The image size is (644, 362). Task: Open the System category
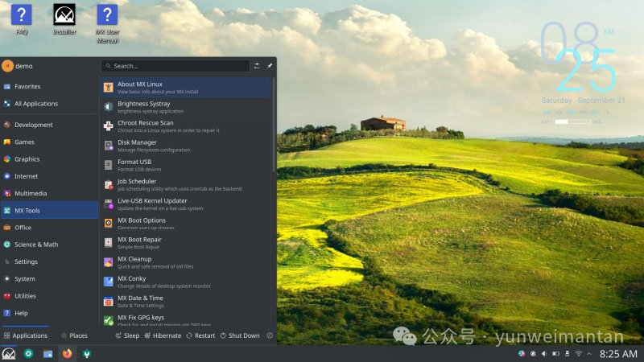click(49, 278)
